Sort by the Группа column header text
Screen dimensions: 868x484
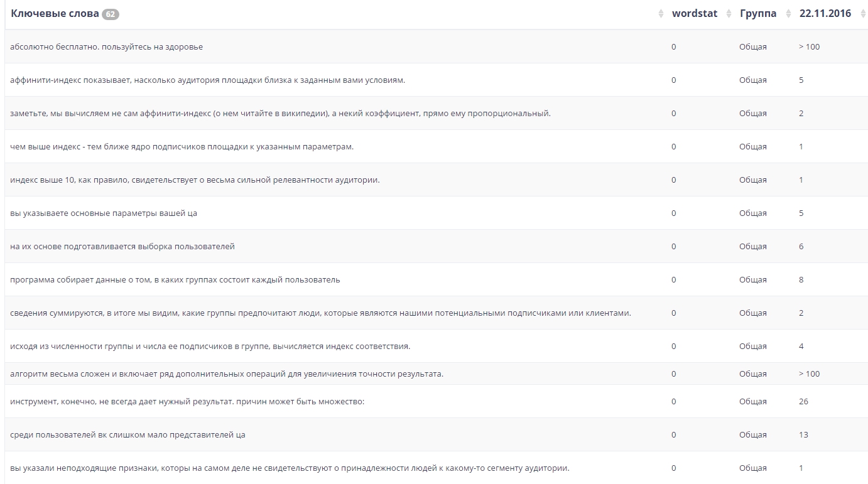pos(757,14)
